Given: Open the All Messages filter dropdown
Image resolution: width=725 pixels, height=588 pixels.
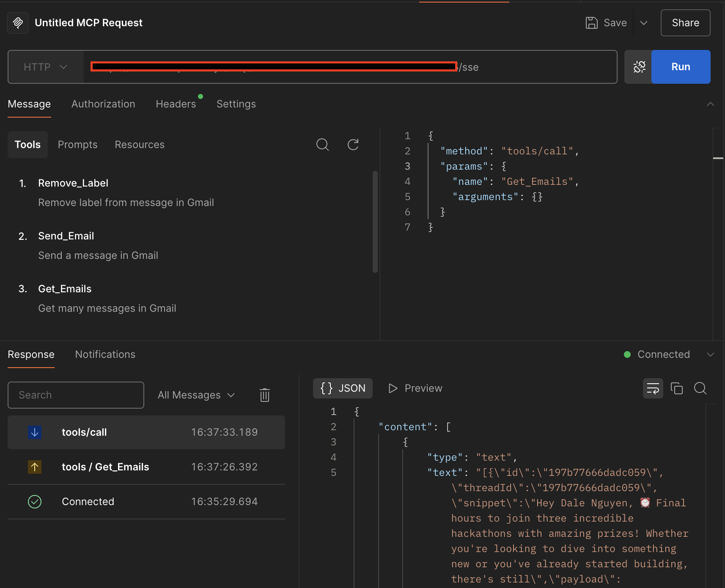Looking at the screenshot, I should coord(196,395).
